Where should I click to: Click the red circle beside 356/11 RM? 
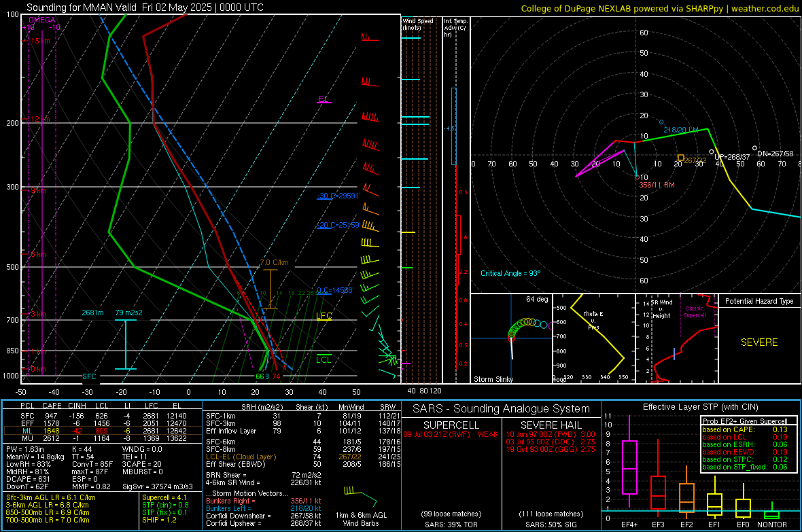637,177
